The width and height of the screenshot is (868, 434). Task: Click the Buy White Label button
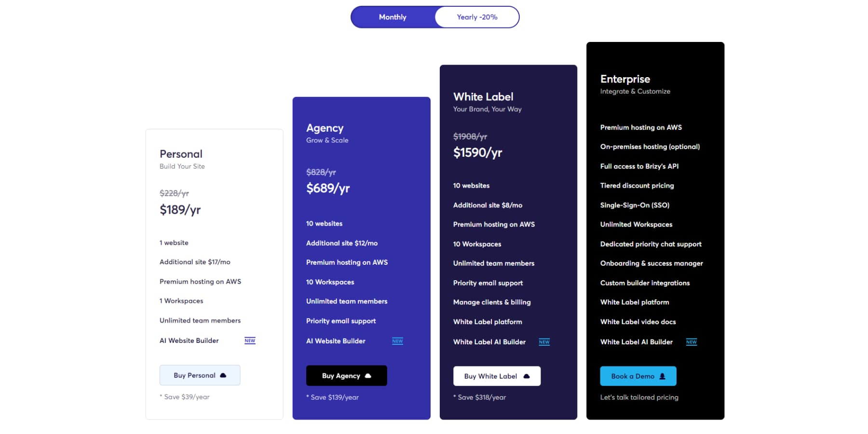click(497, 376)
